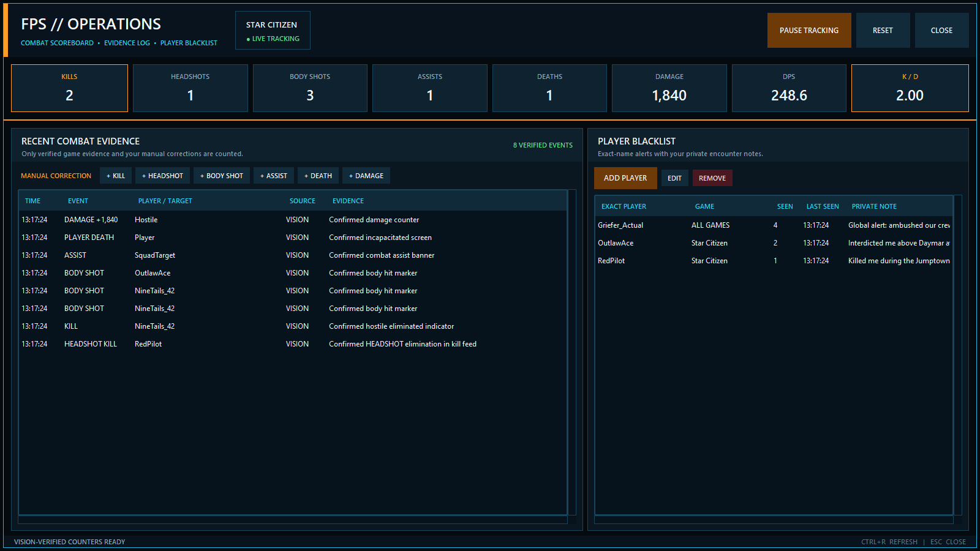Image resolution: width=980 pixels, height=551 pixels.
Task: Add a manual Body Shot correction
Action: [222, 176]
